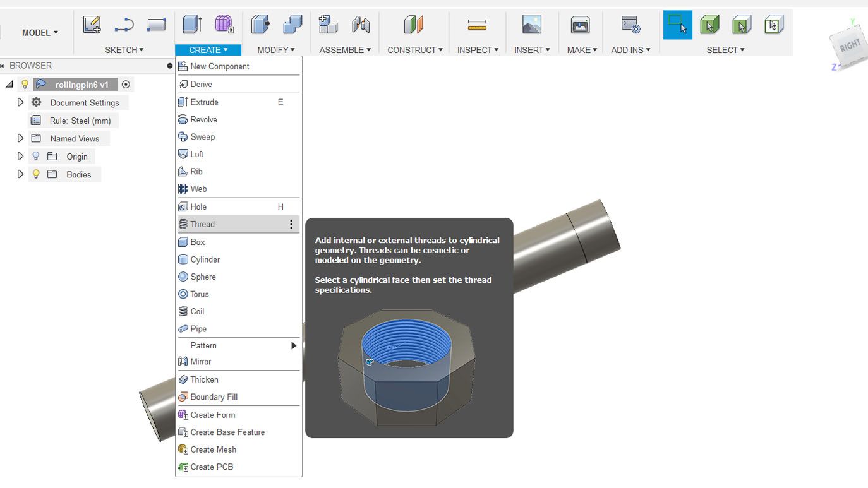This screenshot has height=488, width=868.
Task: Click the three-dot options button next to Thread
Action: tap(291, 224)
